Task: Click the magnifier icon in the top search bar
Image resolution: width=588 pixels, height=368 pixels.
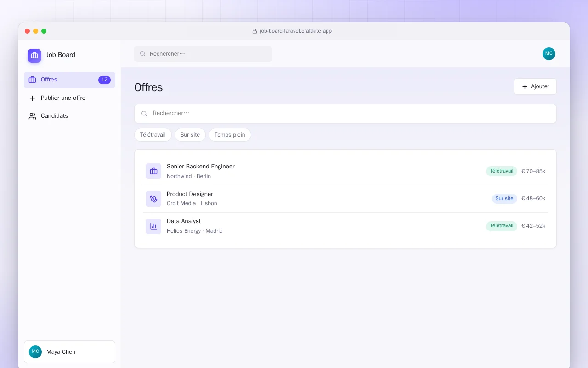Action: click(142, 54)
